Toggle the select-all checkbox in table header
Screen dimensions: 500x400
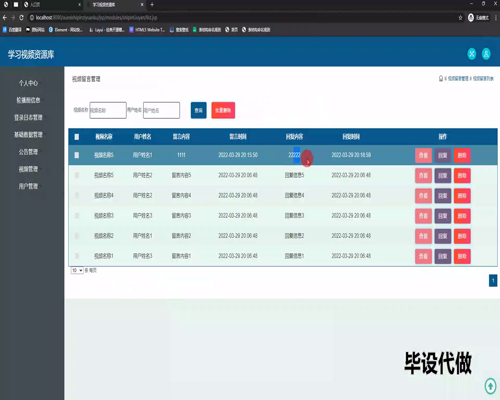click(77, 137)
